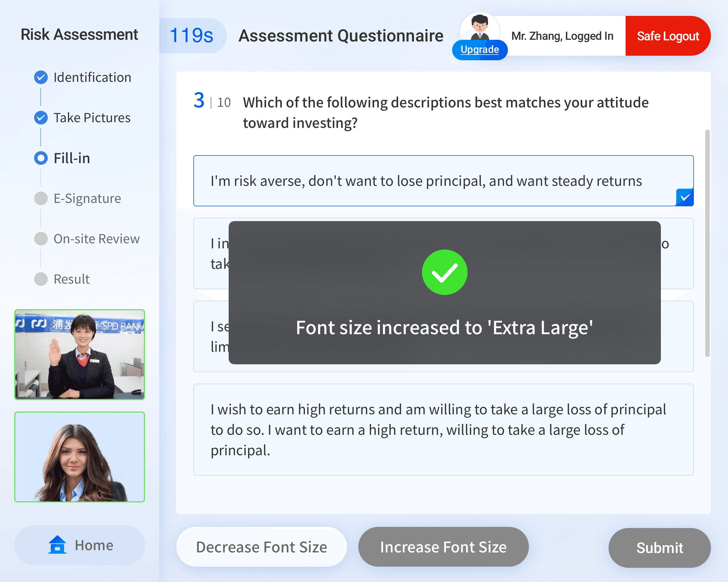The image size is (728, 582).
Task: Click the SPD Bank staff video thumbnail
Action: point(80,355)
